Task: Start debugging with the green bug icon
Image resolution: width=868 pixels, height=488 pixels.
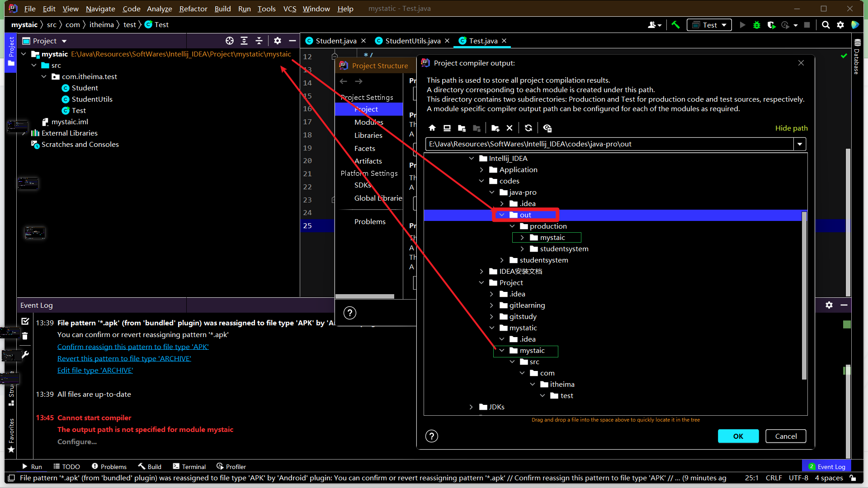Action: coord(757,25)
